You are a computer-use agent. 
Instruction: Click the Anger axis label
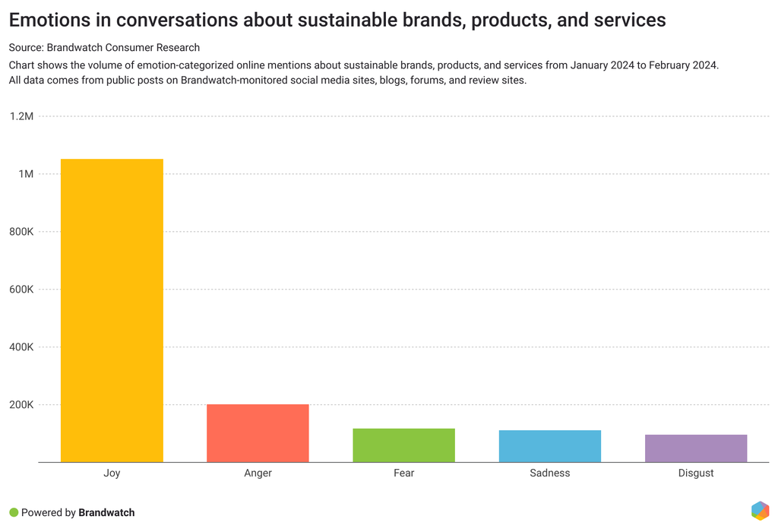258,473
